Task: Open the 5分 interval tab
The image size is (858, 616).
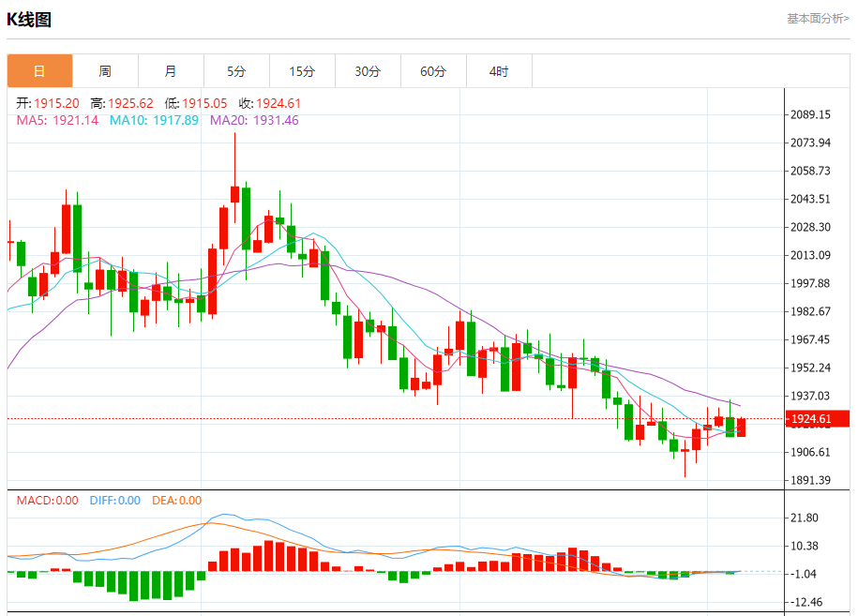Action: pyautogui.click(x=236, y=71)
